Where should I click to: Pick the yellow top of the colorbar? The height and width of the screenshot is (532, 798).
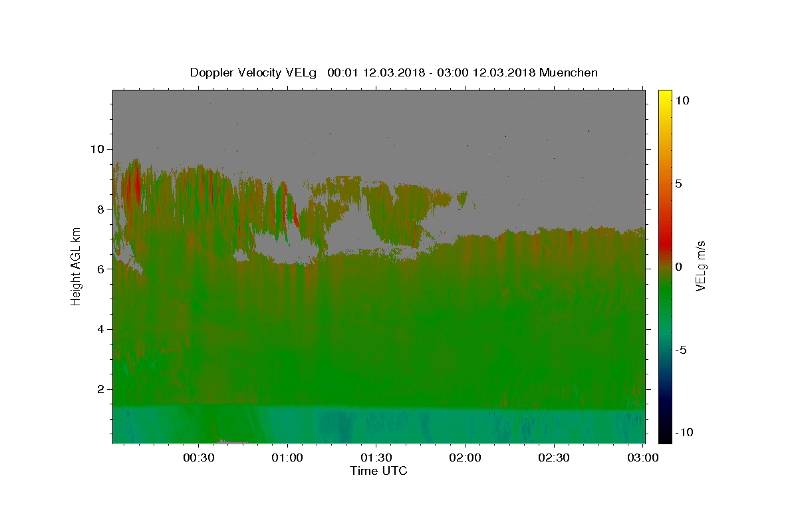pos(665,96)
